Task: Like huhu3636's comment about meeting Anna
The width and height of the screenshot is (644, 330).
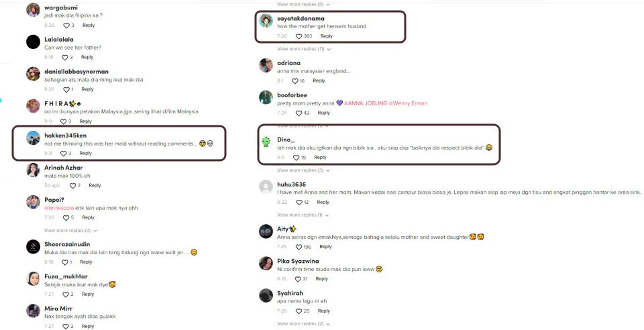Action: [x=299, y=202]
